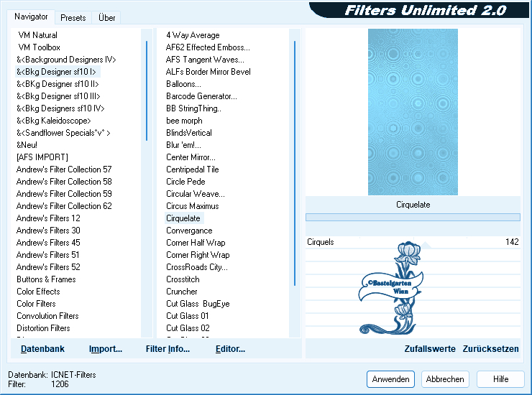Choose the Blur 'em!... filter
This screenshot has width=532, height=395.
[x=183, y=145]
